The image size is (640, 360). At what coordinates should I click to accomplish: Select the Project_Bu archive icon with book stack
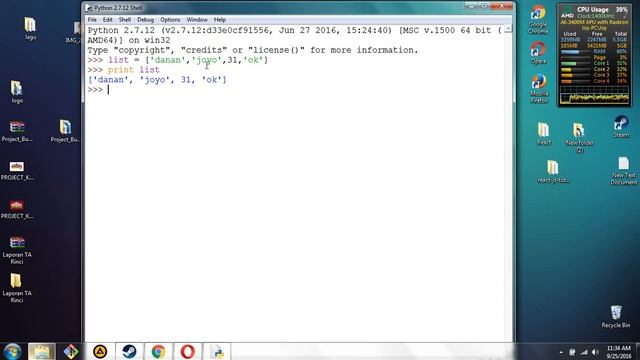pyautogui.click(x=17, y=131)
